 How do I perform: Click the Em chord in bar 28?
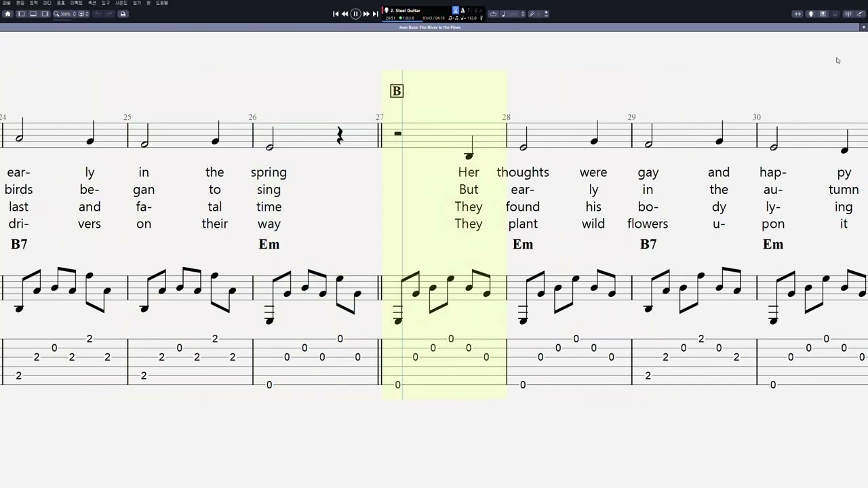point(523,244)
